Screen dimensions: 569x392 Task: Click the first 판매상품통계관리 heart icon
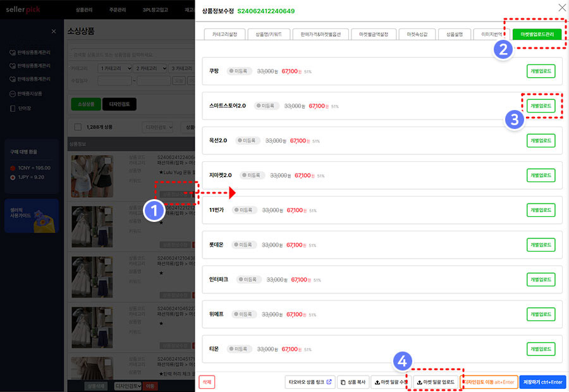pyautogui.click(x=13, y=52)
